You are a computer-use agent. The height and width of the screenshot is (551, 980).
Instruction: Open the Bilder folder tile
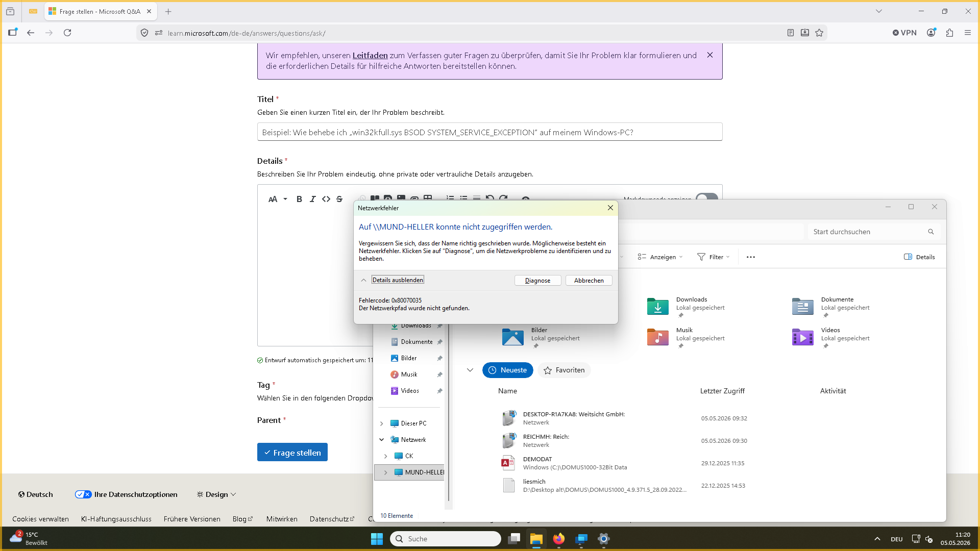(x=541, y=337)
